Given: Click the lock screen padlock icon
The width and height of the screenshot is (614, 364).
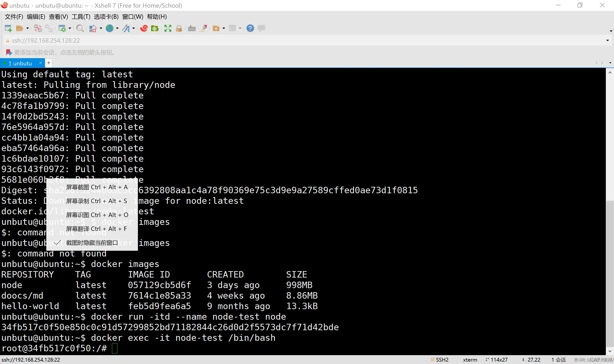Looking at the screenshot, I should (179, 28).
